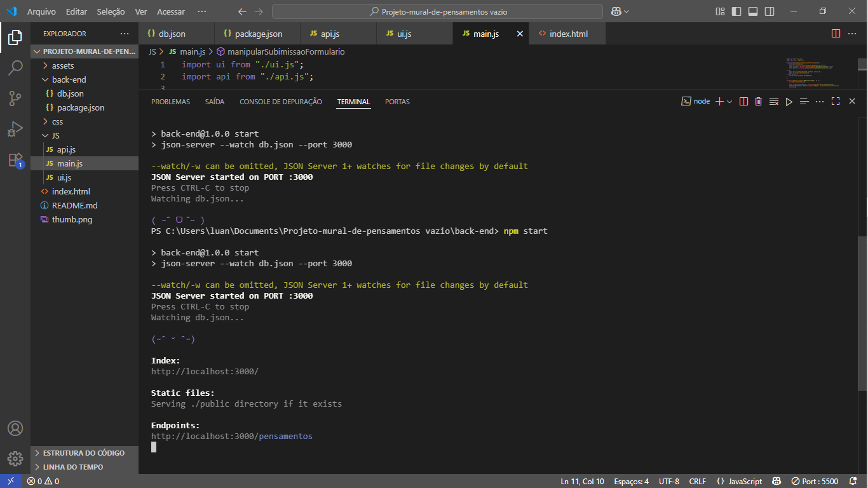This screenshot has width=868, height=488.
Task: Open http://localhost:3000/pensamentos endpoint link
Action: point(232,437)
